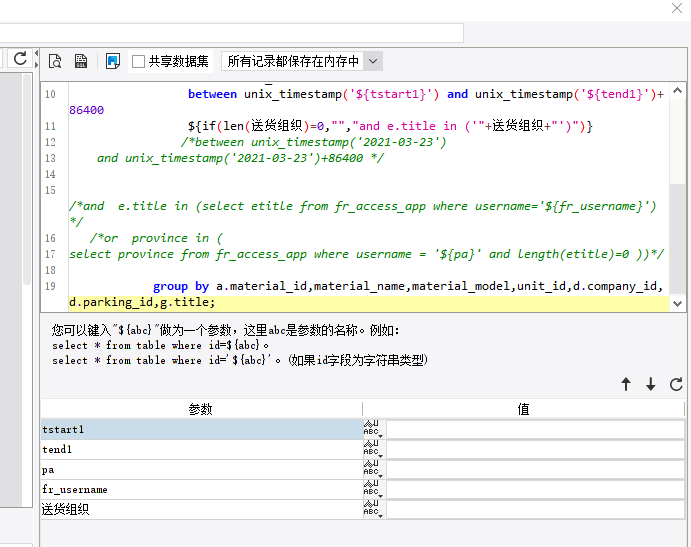Screen dimensions: 691x547
Task: Click the preview dataset icon in toolbar
Action: pos(56,61)
